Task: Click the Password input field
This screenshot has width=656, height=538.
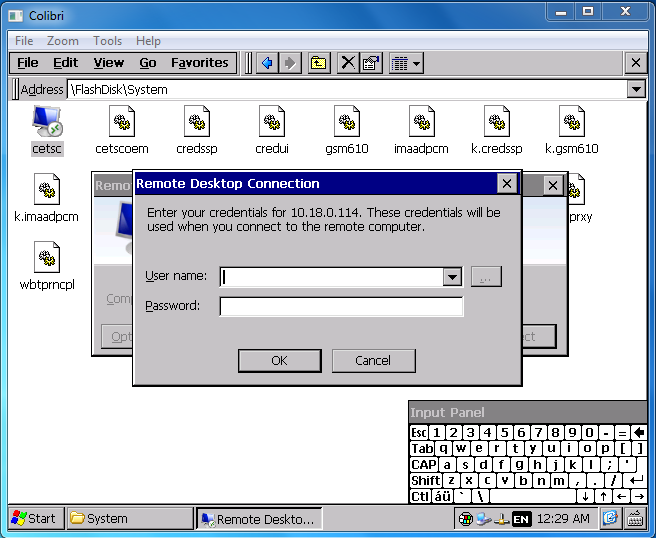Action: 341,307
